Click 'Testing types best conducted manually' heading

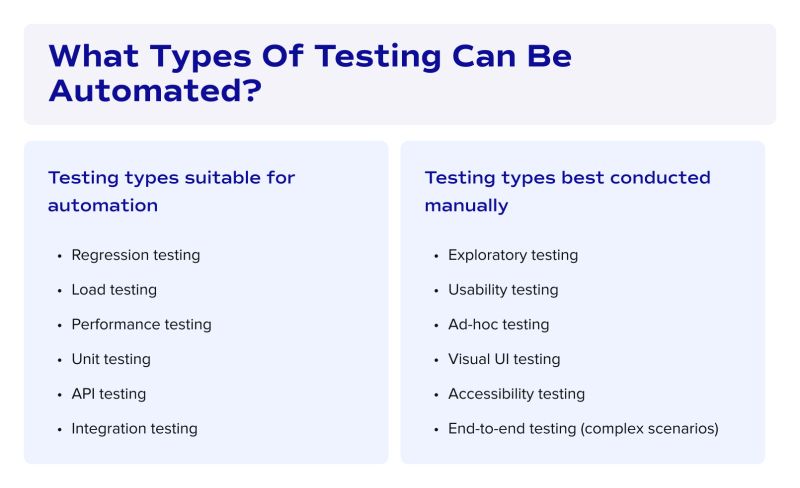(567, 191)
